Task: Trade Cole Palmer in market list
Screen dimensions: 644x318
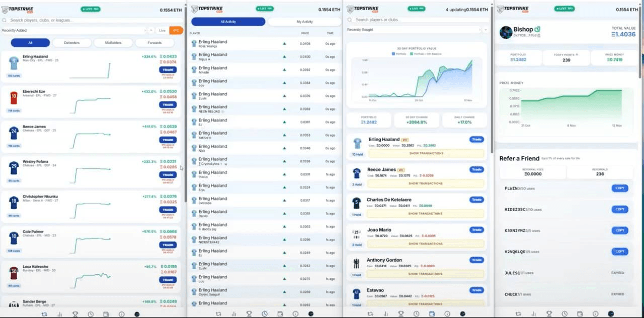Action: pos(168,245)
